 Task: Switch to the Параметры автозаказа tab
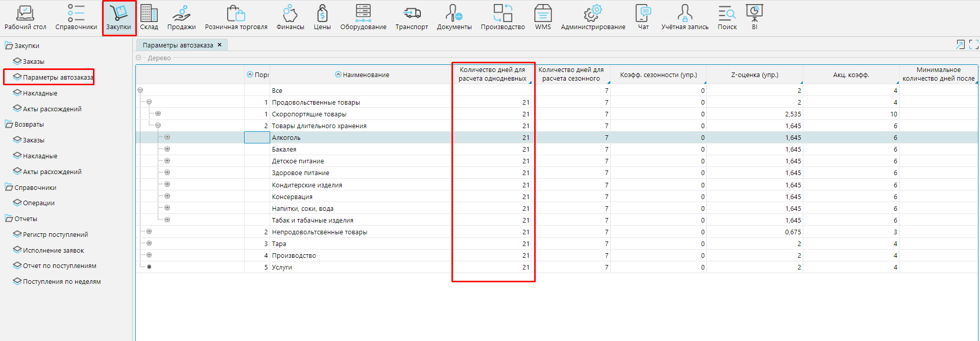pos(178,45)
